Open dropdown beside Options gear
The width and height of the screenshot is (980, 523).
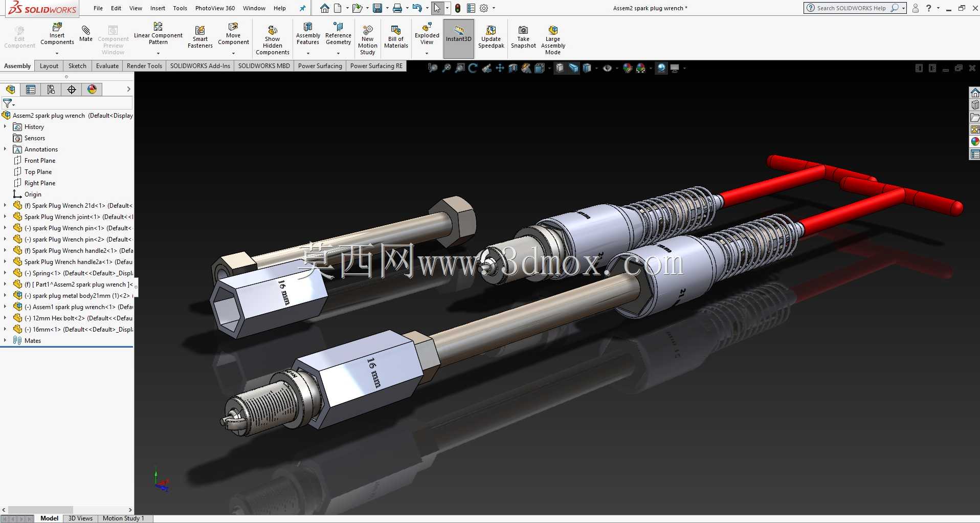(x=494, y=8)
